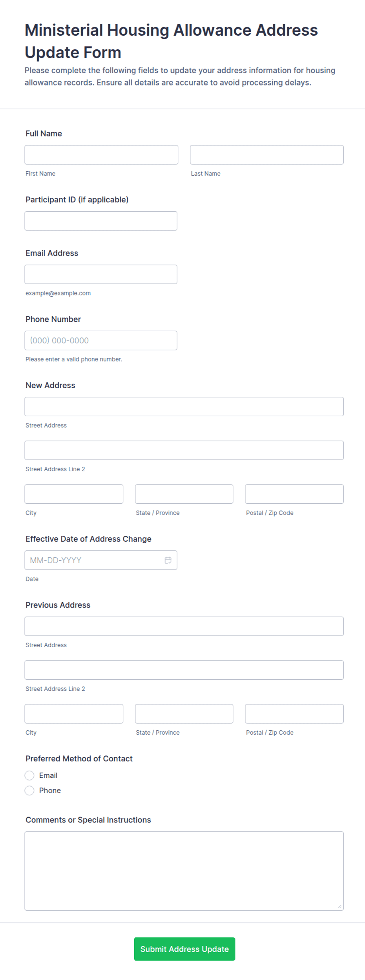Focus the First Name input field
This screenshot has width=365, height=980.
101,155
